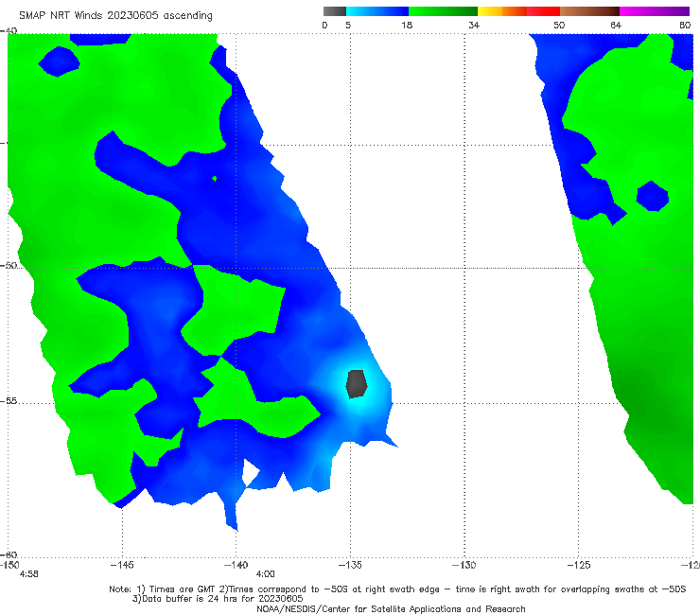Click the red segment of the color bar
Screen dimensions: 700x615
(543, 11)
